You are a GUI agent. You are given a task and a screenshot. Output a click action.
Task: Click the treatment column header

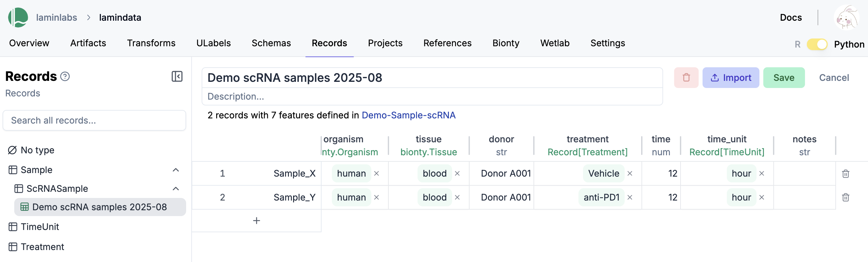tap(587, 145)
